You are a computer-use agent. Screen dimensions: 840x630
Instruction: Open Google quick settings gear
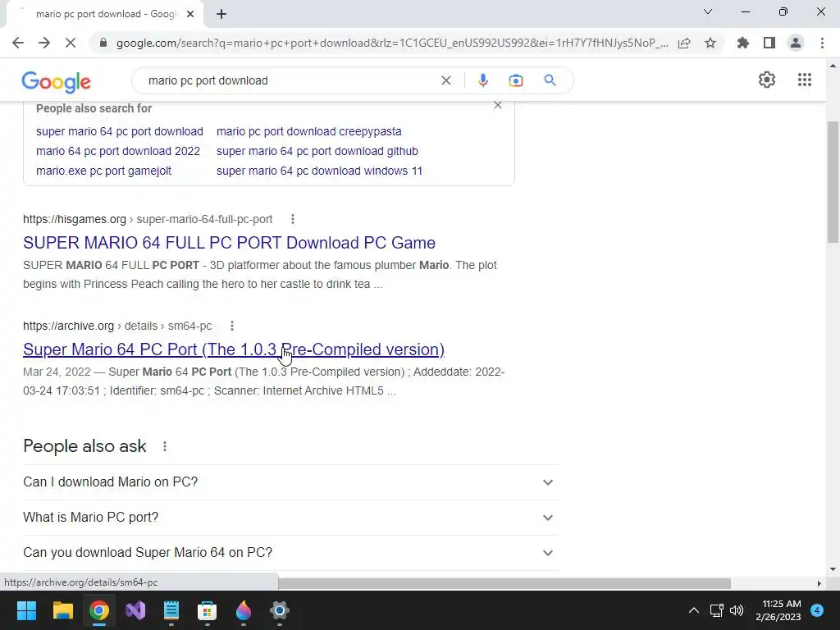click(x=767, y=80)
